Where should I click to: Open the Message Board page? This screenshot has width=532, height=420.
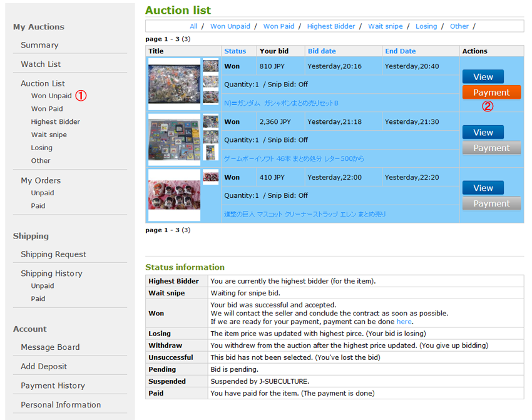pos(50,347)
